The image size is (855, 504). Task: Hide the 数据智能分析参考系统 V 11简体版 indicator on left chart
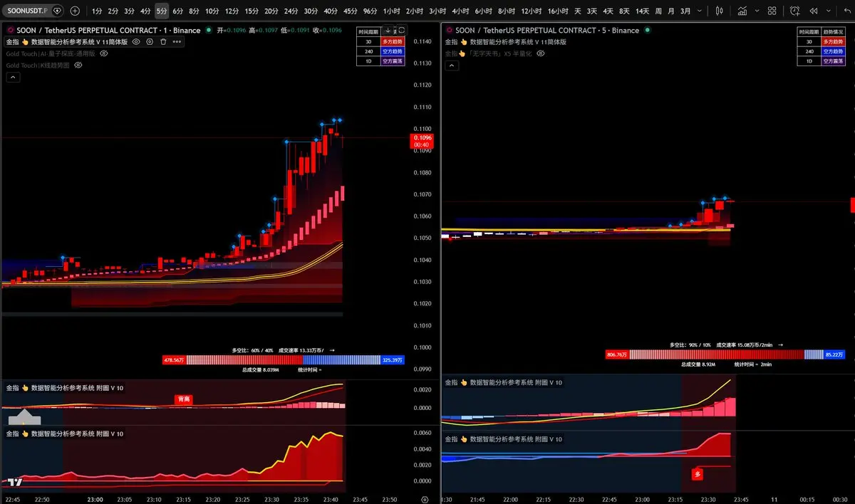click(136, 42)
